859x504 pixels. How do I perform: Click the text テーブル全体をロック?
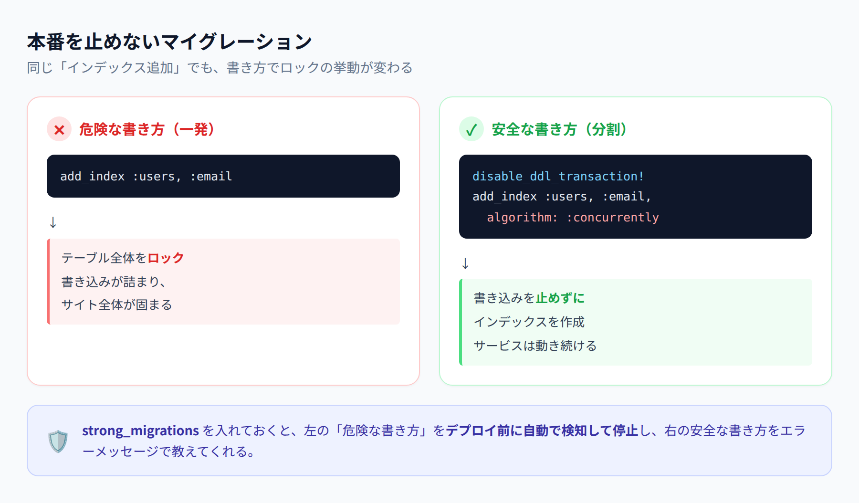pos(123,258)
